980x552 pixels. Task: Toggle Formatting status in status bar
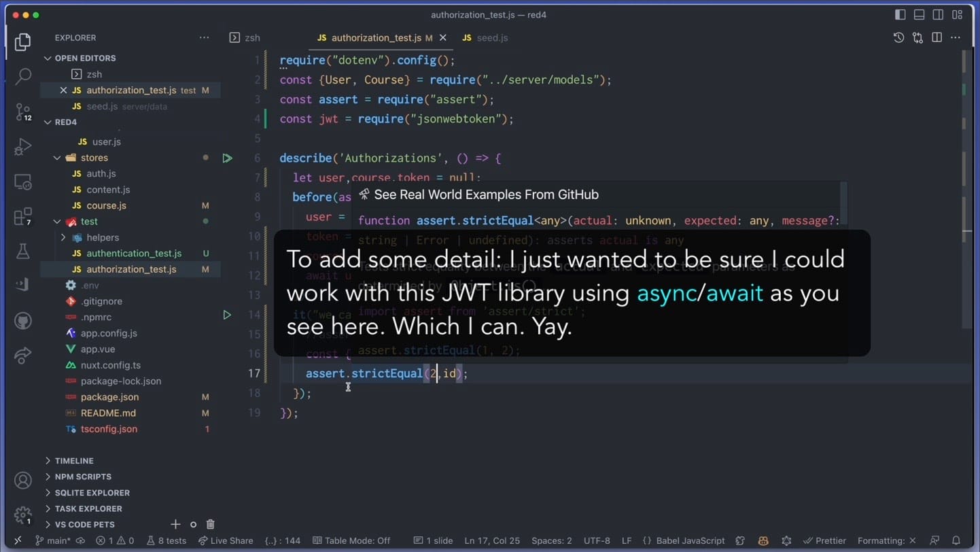tap(886, 541)
